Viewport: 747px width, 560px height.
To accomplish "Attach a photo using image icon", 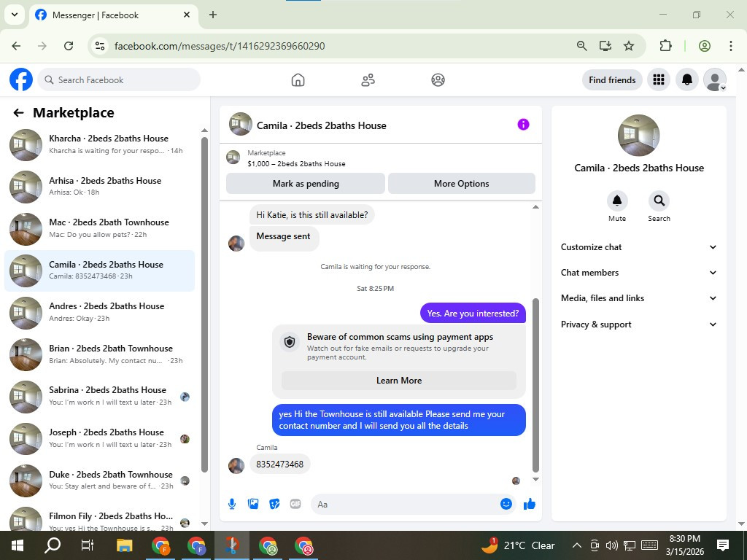I will pos(253,504).
